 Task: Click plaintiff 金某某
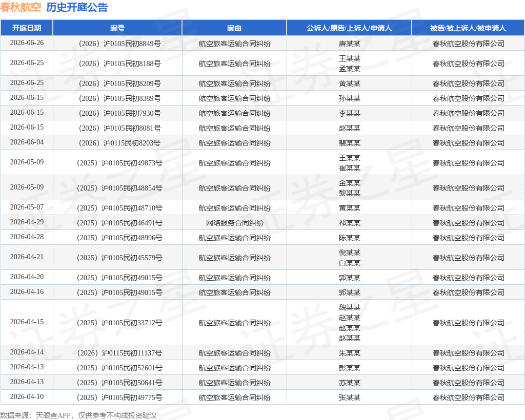(350, 183)
